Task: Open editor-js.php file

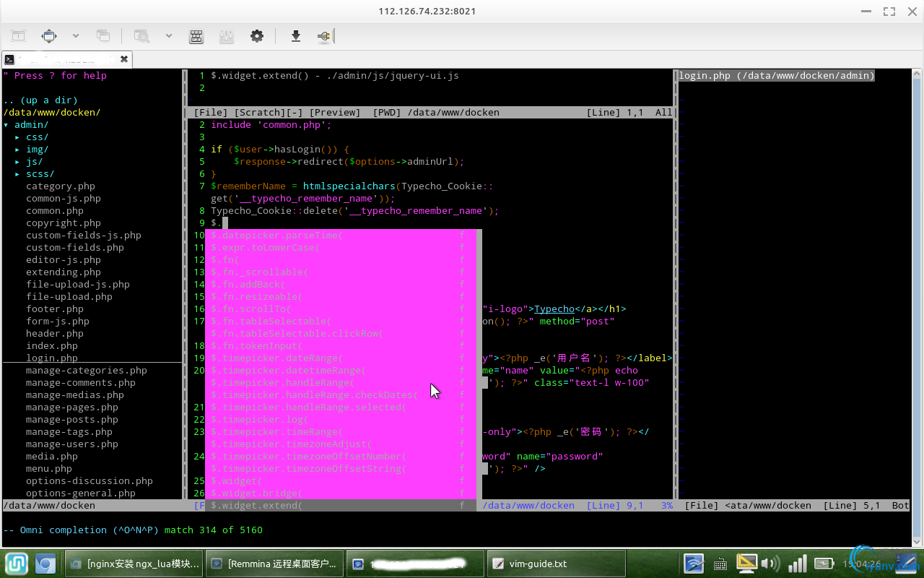Action: [x=64, y=260]
